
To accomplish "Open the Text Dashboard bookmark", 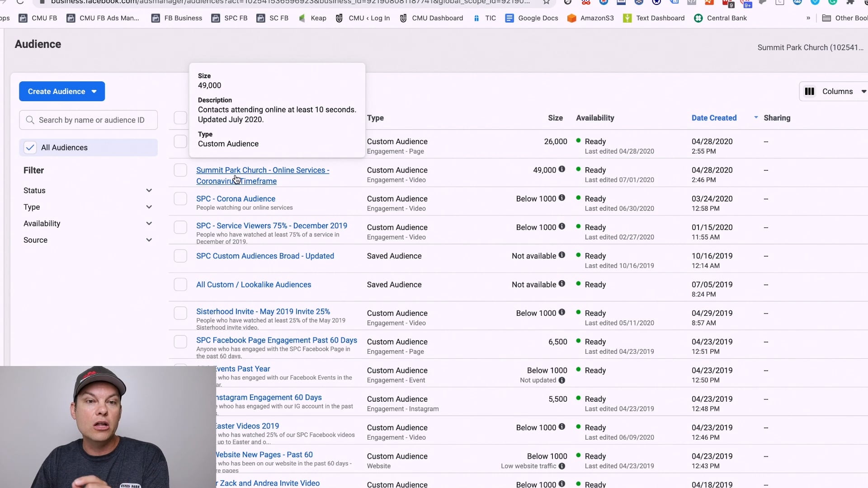I will coord(654,18).
